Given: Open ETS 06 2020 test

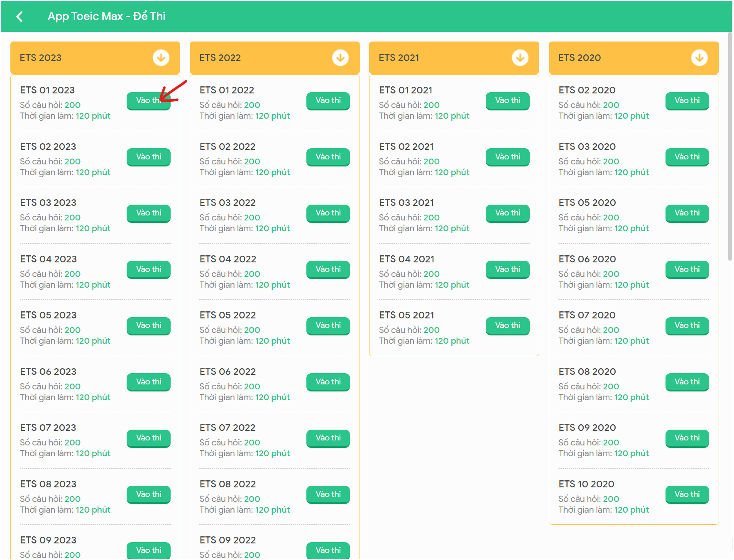Looking at the screenshot, I should 687,269.
